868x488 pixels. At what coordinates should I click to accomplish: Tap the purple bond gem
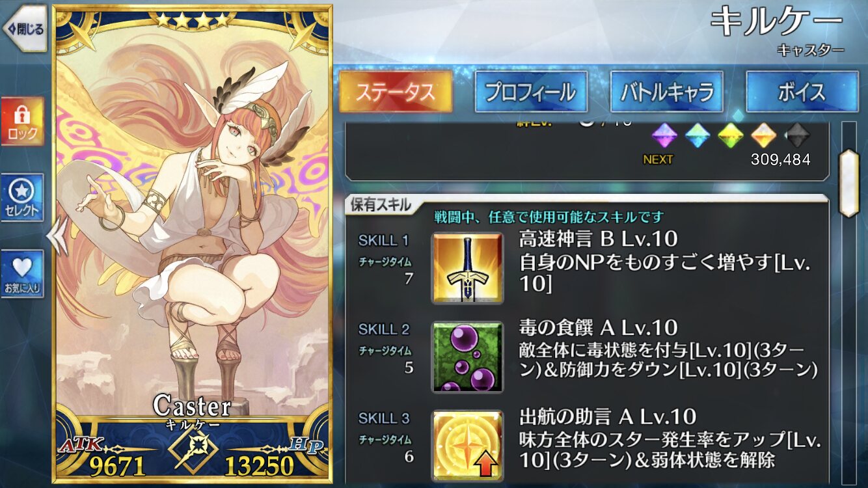[x=664, y=135]
